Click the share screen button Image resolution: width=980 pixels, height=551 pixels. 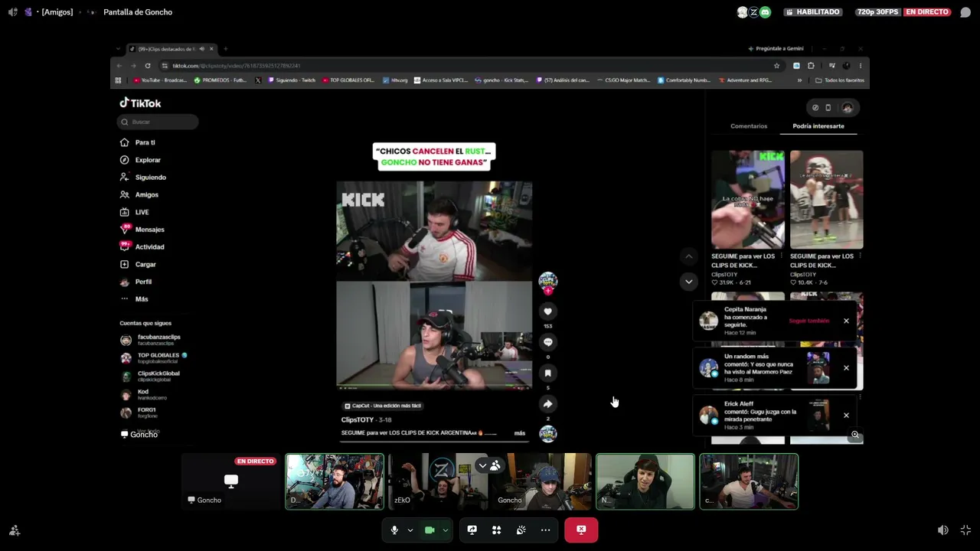click(x=472, y=530)
